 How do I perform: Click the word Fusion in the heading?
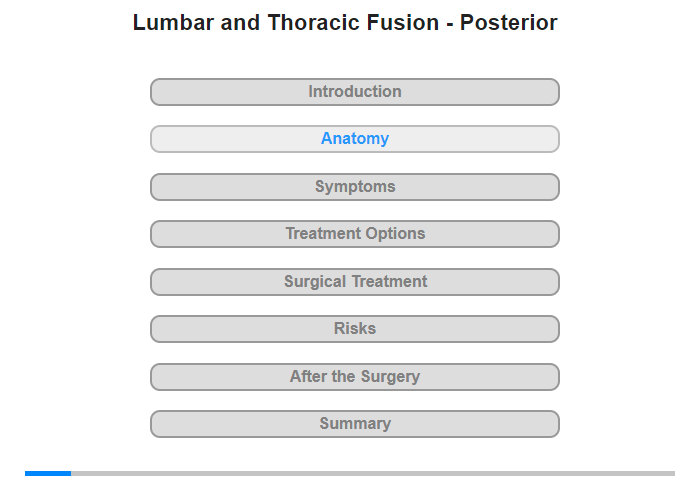click(403, 22)
